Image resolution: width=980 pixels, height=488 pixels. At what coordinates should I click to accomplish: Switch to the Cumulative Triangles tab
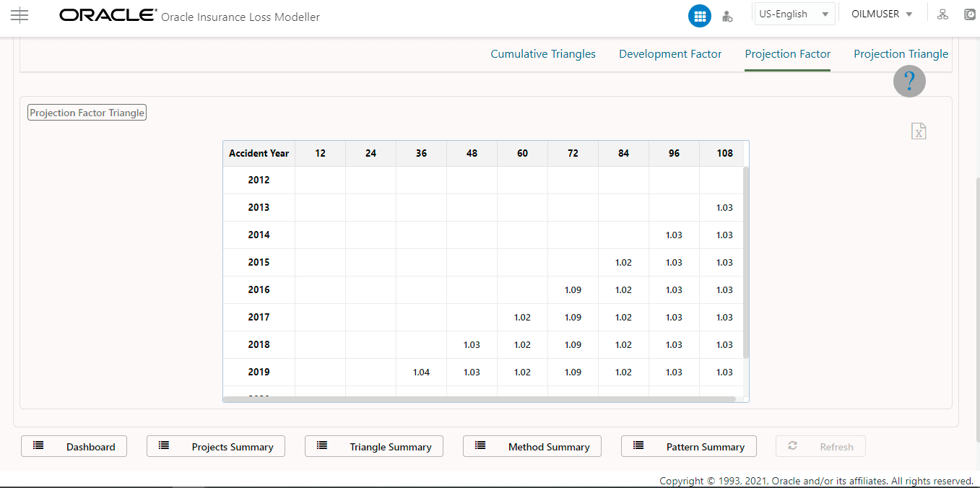(542, 53)
